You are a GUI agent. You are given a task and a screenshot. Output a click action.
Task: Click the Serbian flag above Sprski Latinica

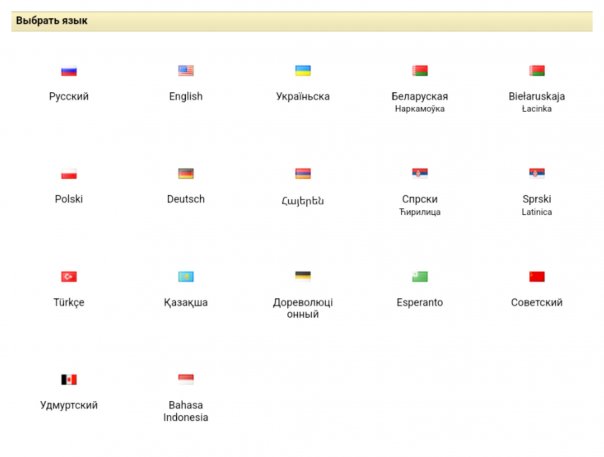537,173
